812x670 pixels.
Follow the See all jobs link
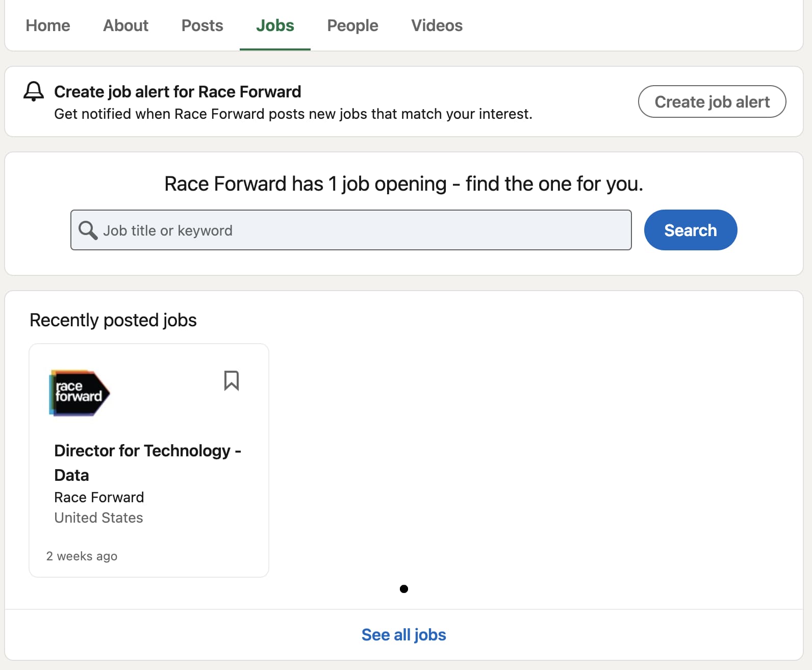pos(403,635)
